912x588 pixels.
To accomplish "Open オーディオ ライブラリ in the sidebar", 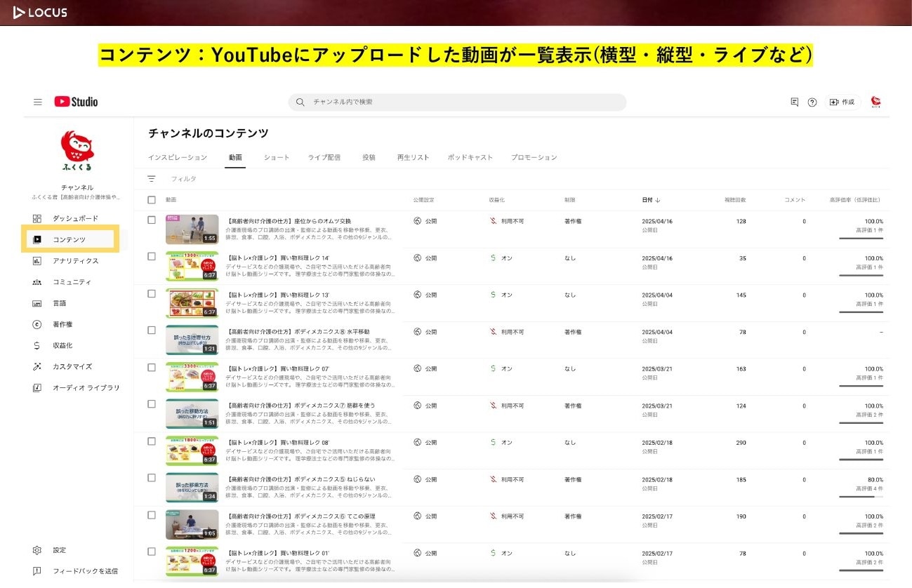I will [86, 387].
